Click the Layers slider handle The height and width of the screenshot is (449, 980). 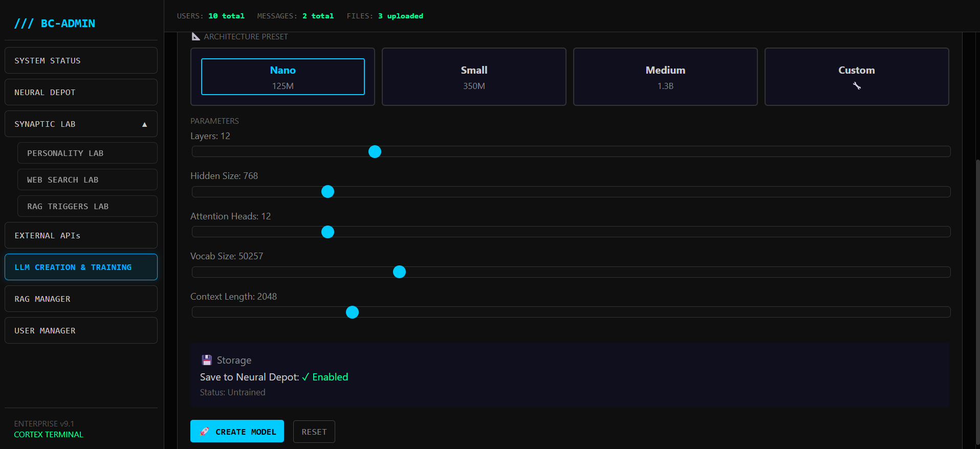tap(375, 151)
